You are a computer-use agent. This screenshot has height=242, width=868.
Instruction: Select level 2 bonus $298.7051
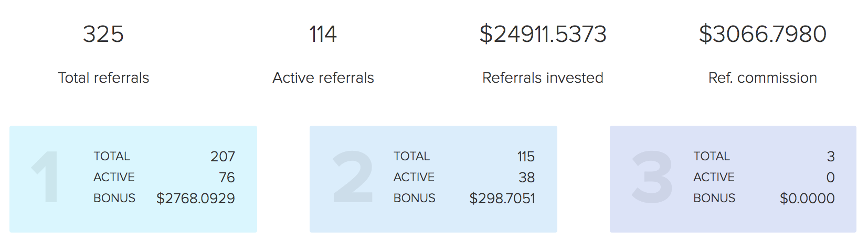[x=502, y=199]
